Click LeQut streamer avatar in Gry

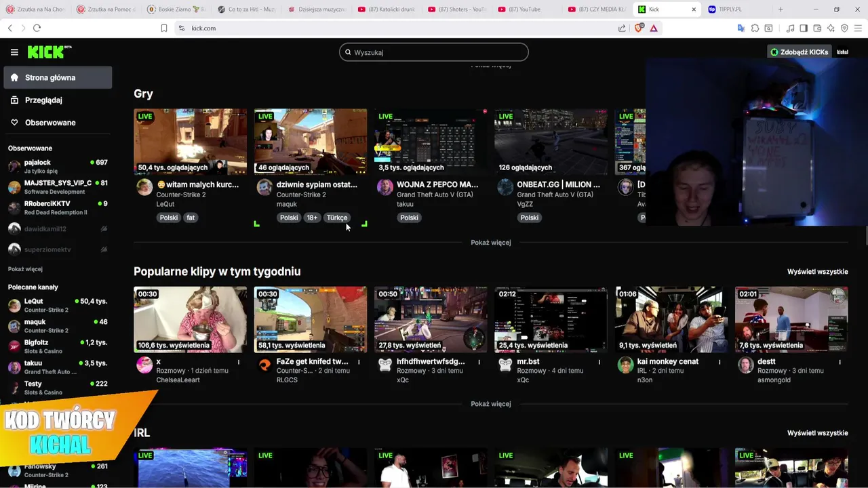point(144,188)
